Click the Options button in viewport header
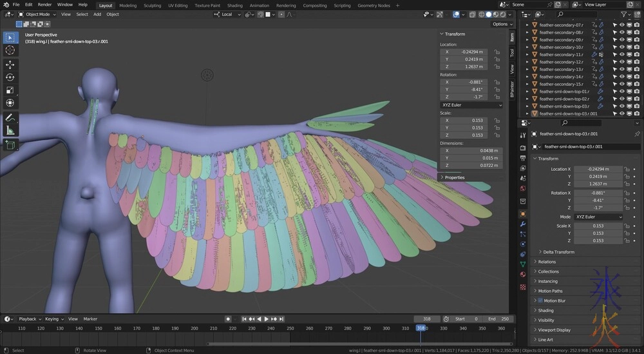The height and width of the screenshot is (354, 644). point(500,24)
